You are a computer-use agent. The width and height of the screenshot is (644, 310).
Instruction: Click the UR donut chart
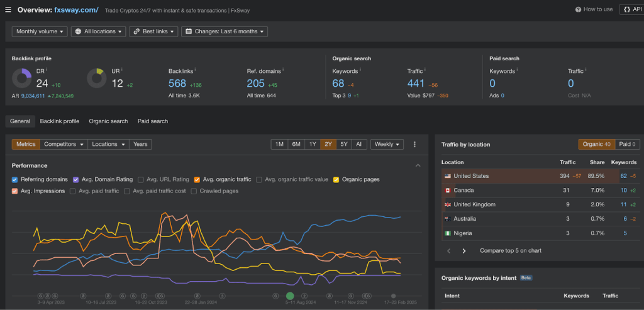[x=97, y=78]
